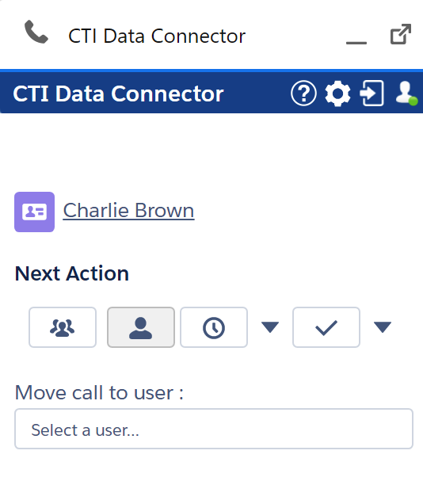Toggle the single user transfer button
This screenshot has width=423, height=504.
click(141, 327)
